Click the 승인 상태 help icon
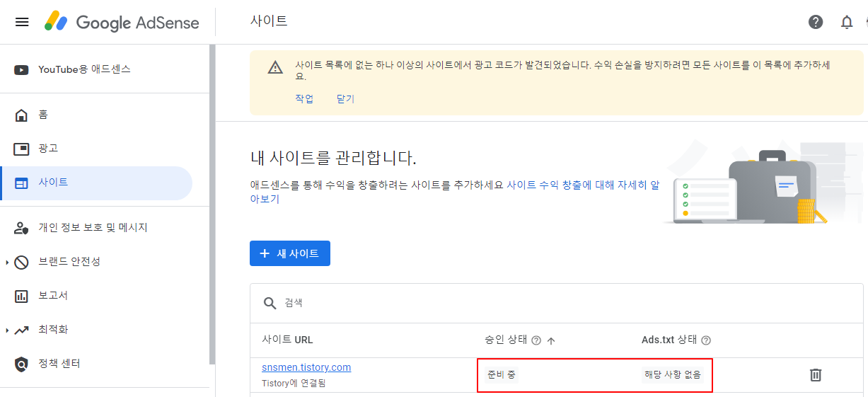This screenshot has width=868, height=397. 536,340
